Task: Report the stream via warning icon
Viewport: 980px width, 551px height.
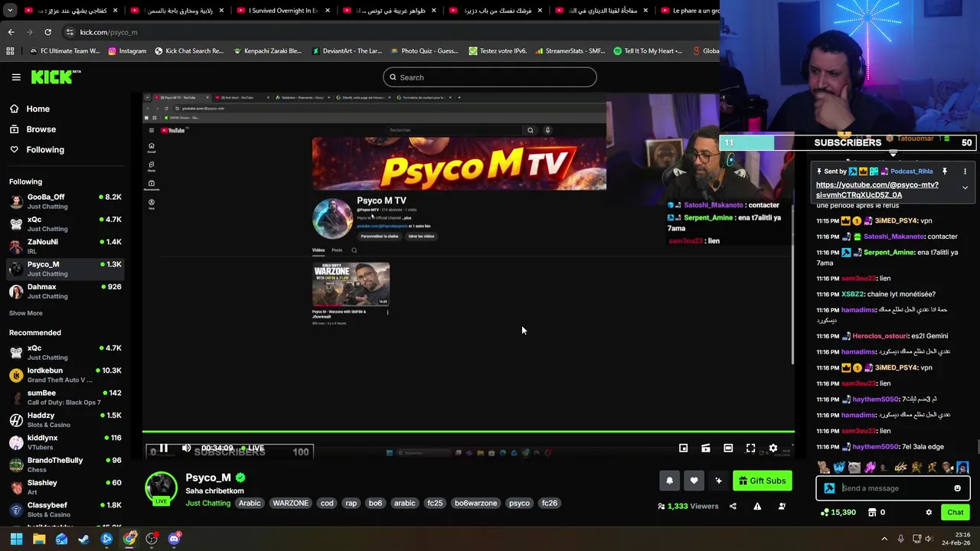Action: pyautogui.click(x=757, y=506)
